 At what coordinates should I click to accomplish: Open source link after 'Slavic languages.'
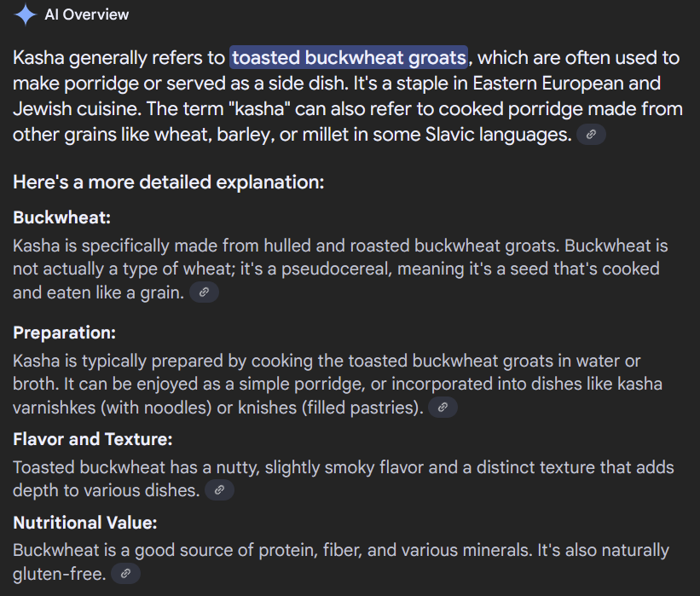[x=591, y=135]
